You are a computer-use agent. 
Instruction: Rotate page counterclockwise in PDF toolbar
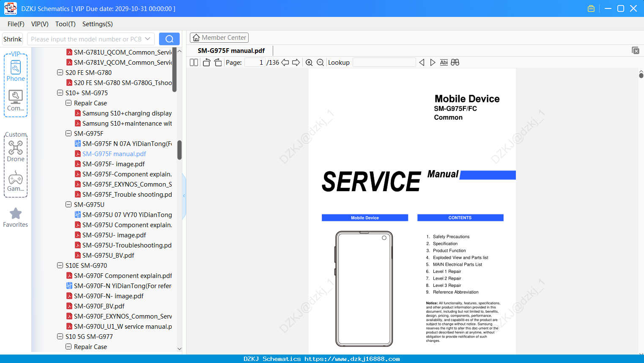click(206, 63)
